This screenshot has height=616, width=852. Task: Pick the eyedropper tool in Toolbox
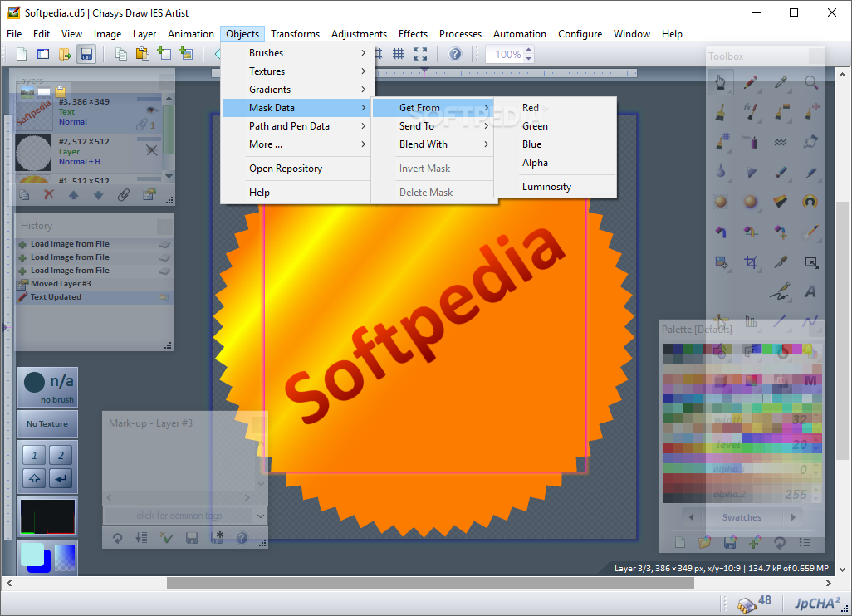[781, 82]
